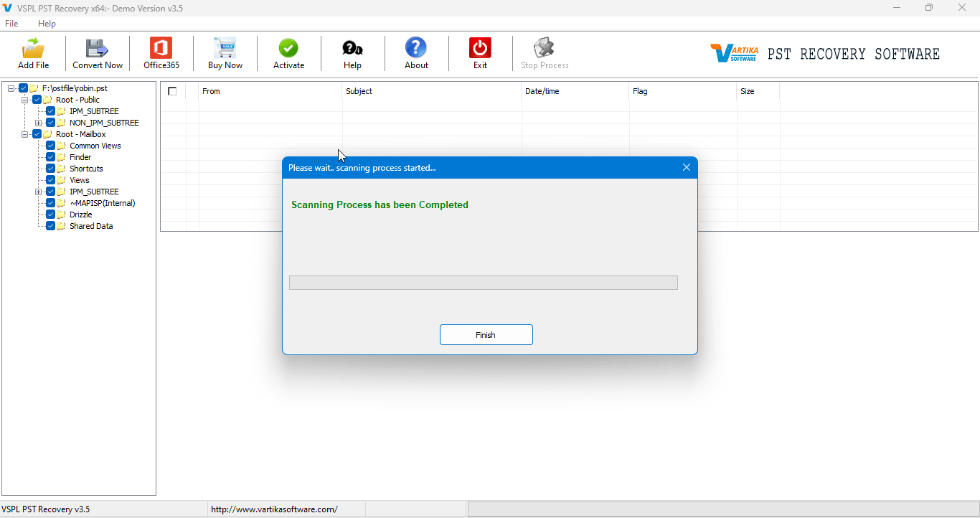Toggle the Root - Mailbox checkbox
The height and width of the screenshot is (518, 980).
point(37,134)
